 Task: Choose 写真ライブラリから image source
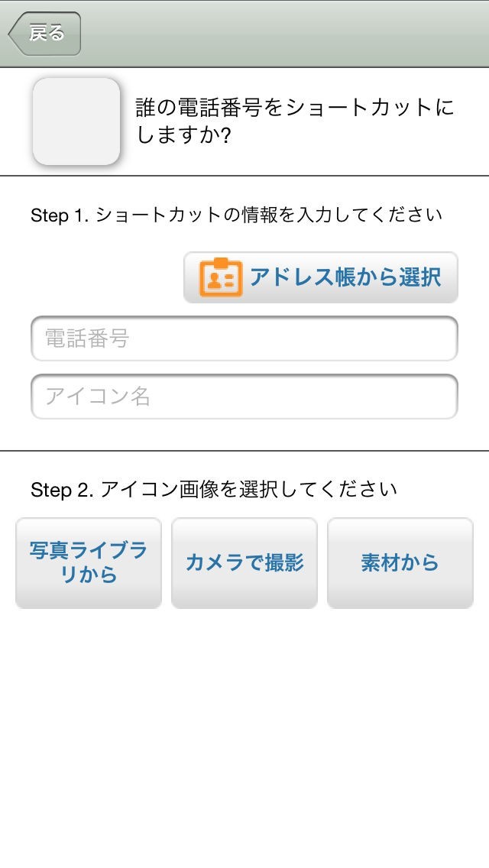click(89, 563)
